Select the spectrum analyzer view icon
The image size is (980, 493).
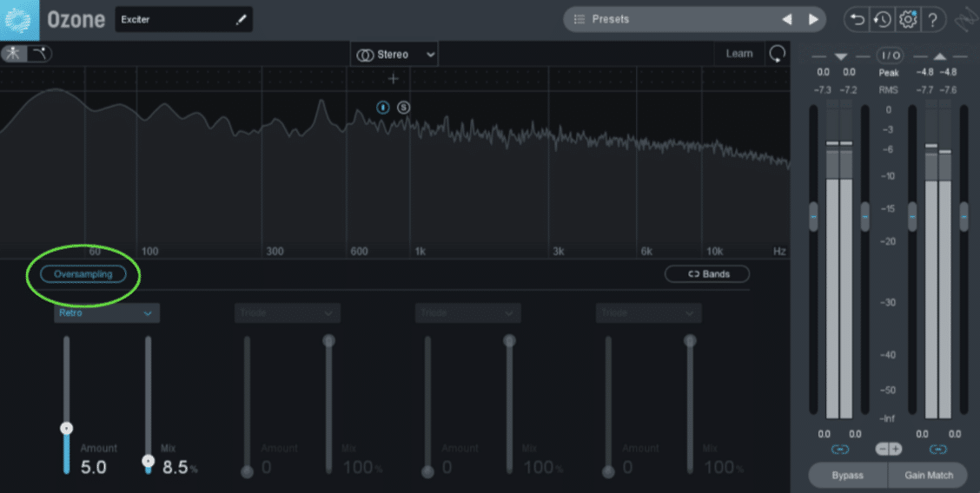[x=13, y=54]
